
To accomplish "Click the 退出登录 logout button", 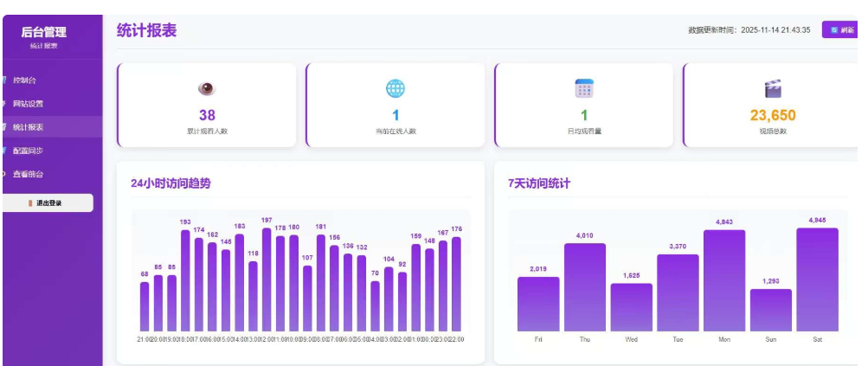I will tap(48, 203).
